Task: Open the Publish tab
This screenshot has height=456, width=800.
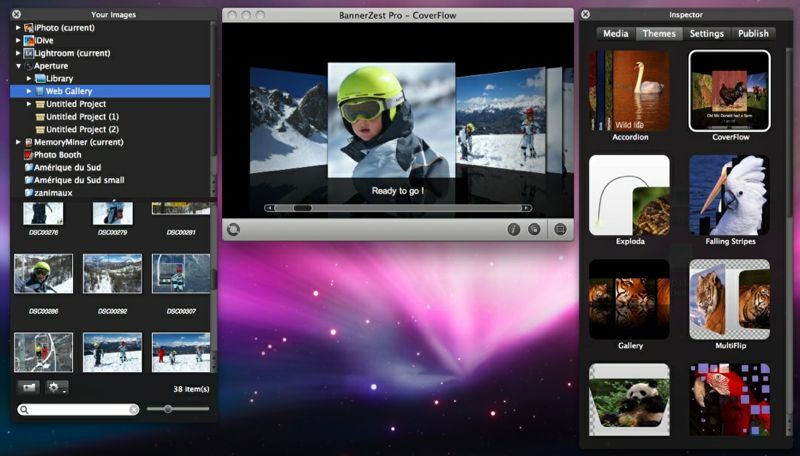Action: click(x=753, y=34)
